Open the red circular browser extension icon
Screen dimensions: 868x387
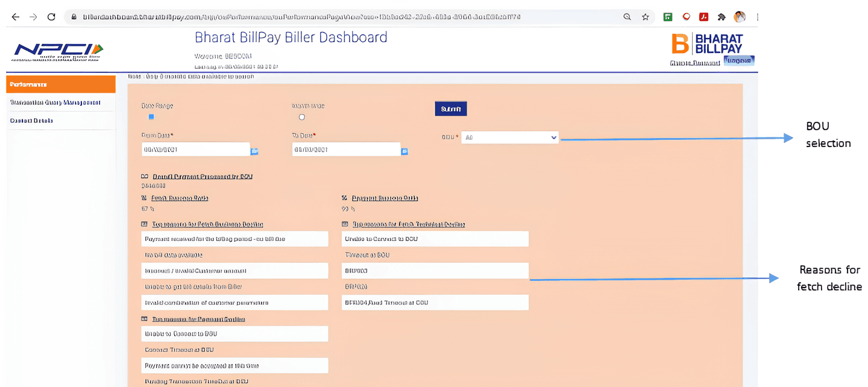[x=686, y=17]
